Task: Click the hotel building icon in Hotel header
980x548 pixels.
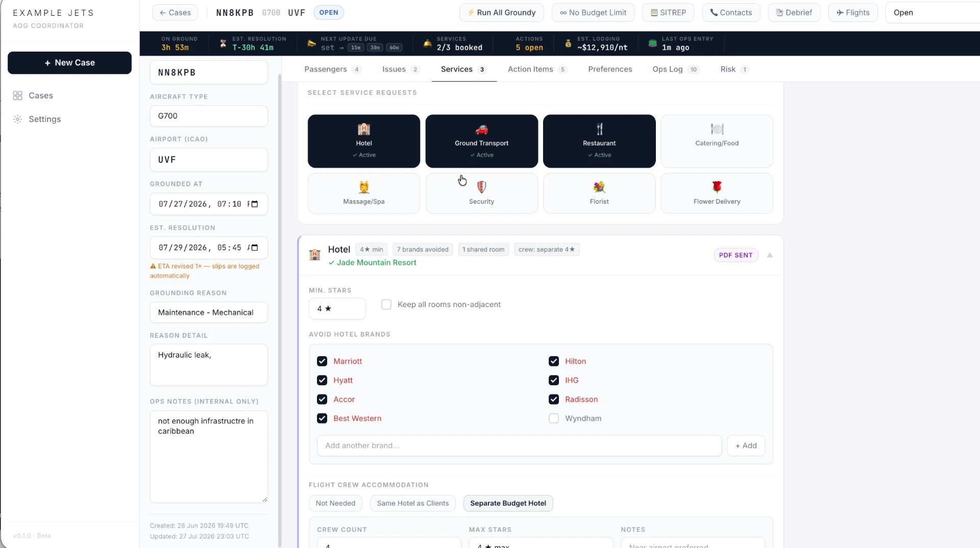Action: (x=315, y=255)
